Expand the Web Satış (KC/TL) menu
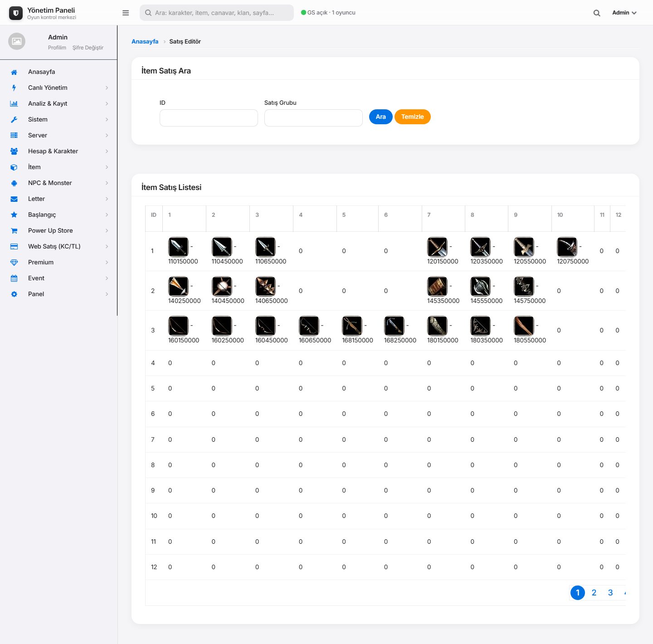Viewport: 653px width, 644px height. coord(59,246)
